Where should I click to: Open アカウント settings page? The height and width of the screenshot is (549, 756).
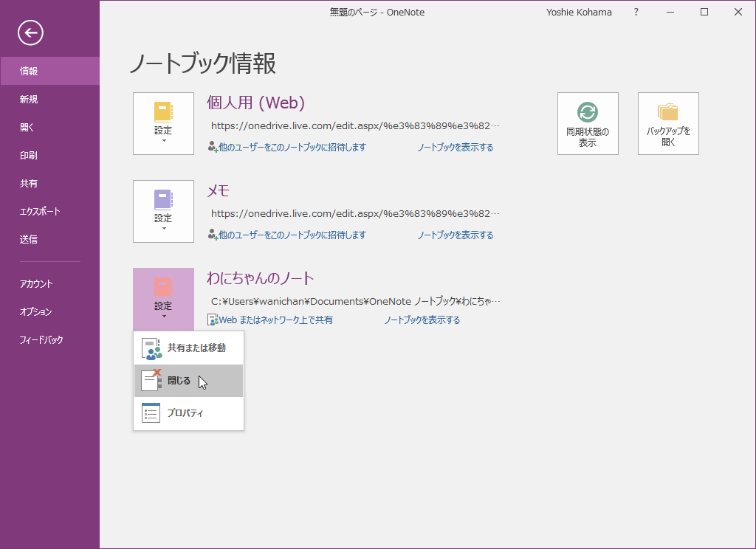[49, 284]
